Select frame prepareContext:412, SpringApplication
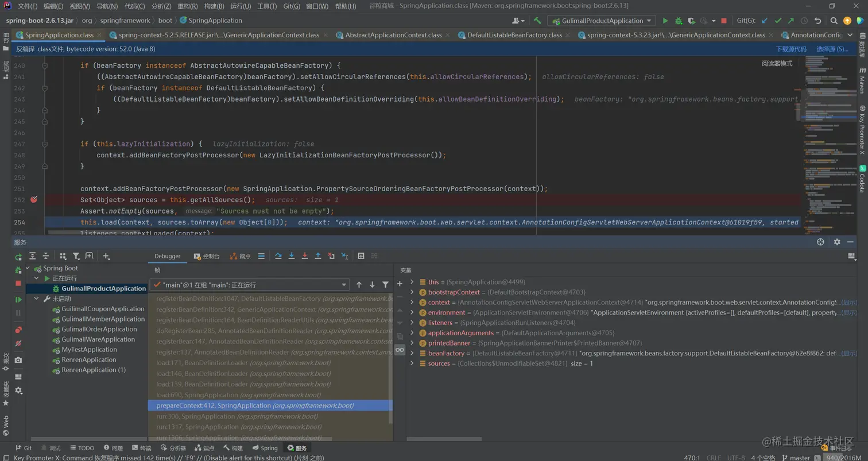 pos(270,405)
